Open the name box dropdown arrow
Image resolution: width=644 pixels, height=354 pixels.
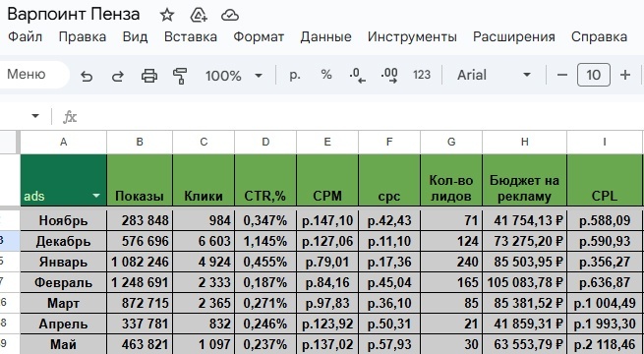35,116
